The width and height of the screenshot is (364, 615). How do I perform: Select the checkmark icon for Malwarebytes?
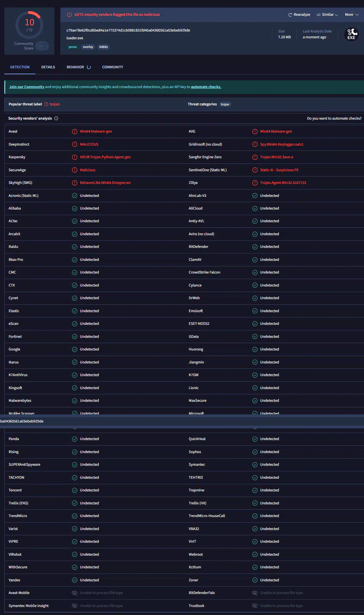pos(74,401)
